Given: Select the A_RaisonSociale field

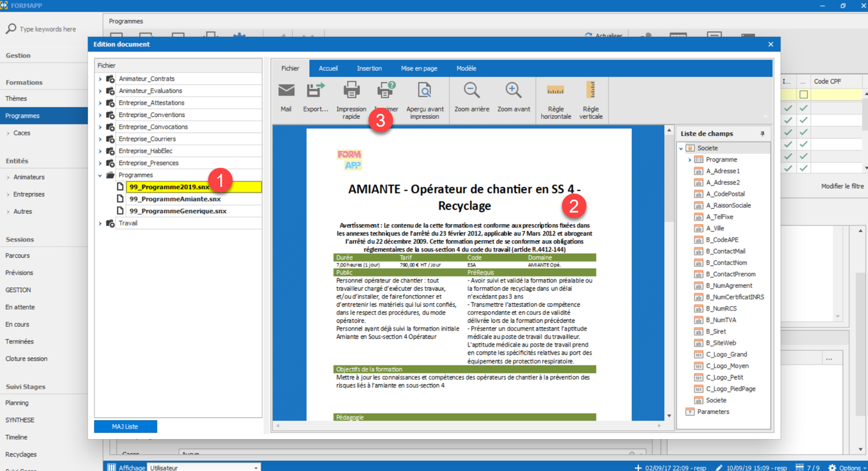Looking at the screenshot, I should pos(728,206).
